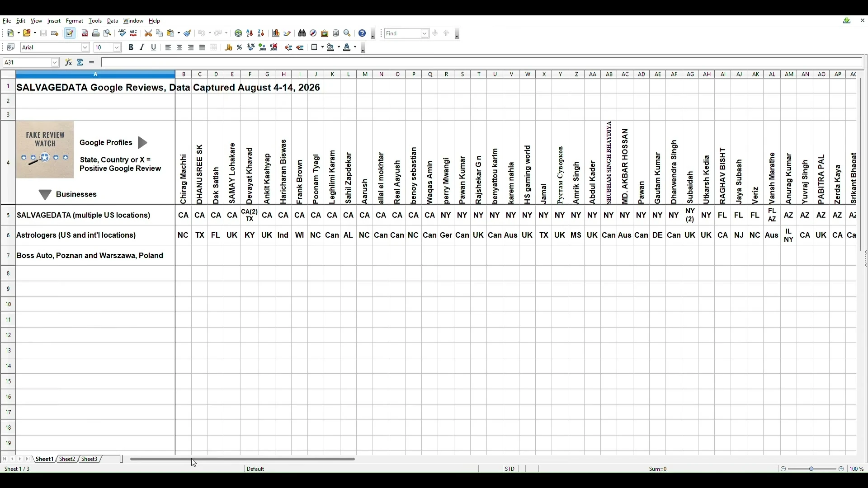This screenshot has width=868, height=488.
Task: Open the Paste options dropdown arrow
Action: (179, 33)
